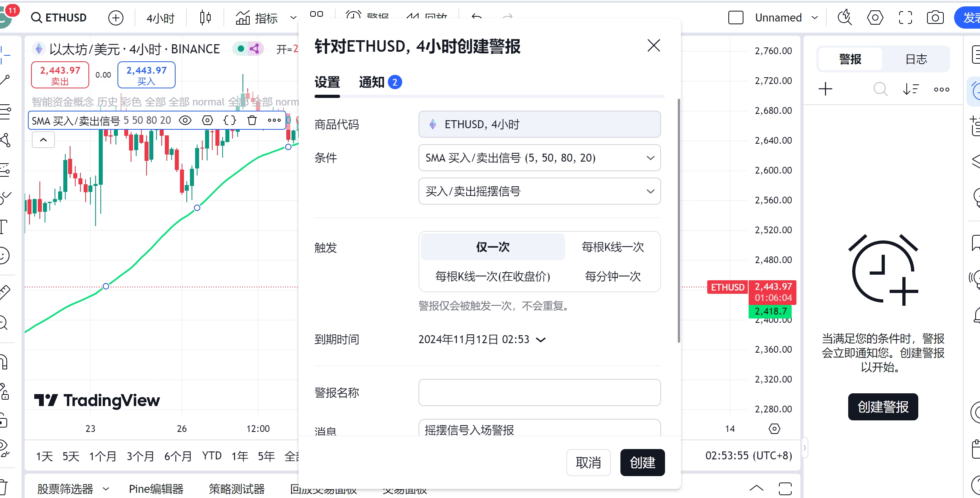
Task: Click the ETHUSD price label on scale
Action: tap(728, 287)
